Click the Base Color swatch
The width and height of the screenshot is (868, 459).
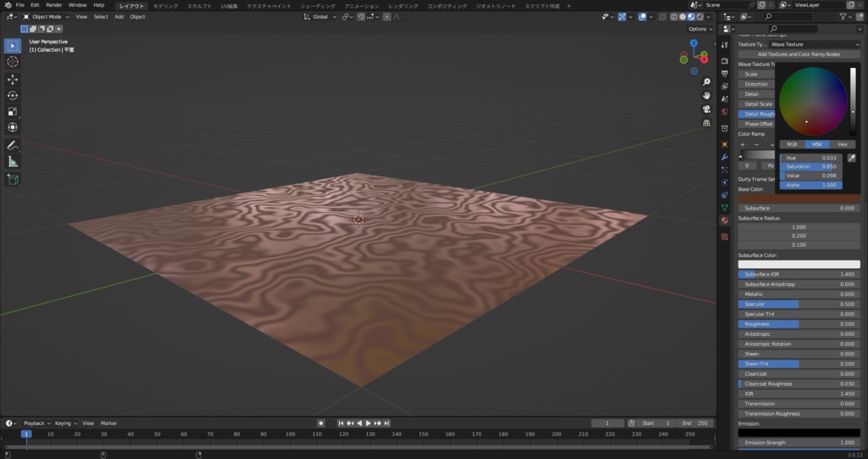(798, 198)
